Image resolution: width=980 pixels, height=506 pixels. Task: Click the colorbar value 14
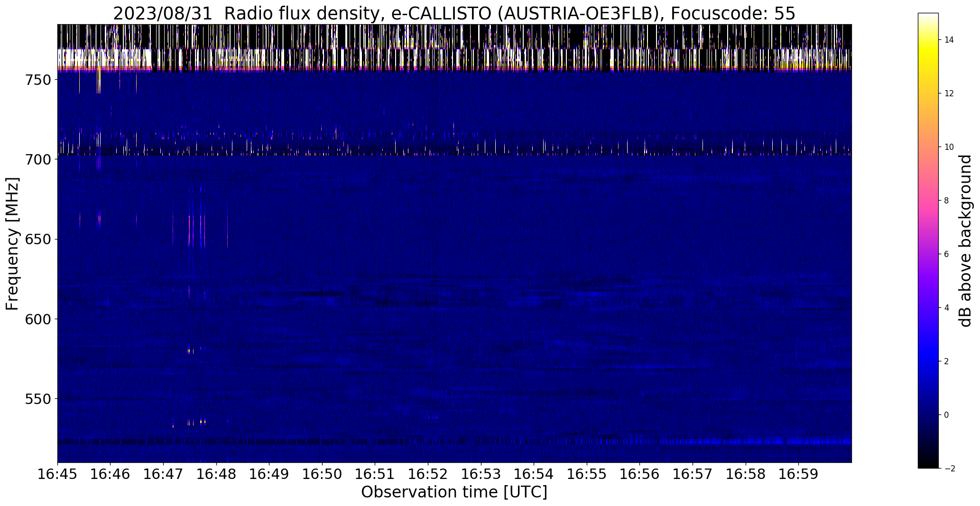949,40
